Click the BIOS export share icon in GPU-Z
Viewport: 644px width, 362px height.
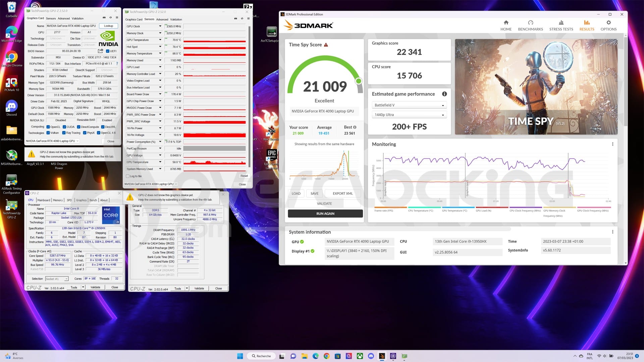coord(100,51)
